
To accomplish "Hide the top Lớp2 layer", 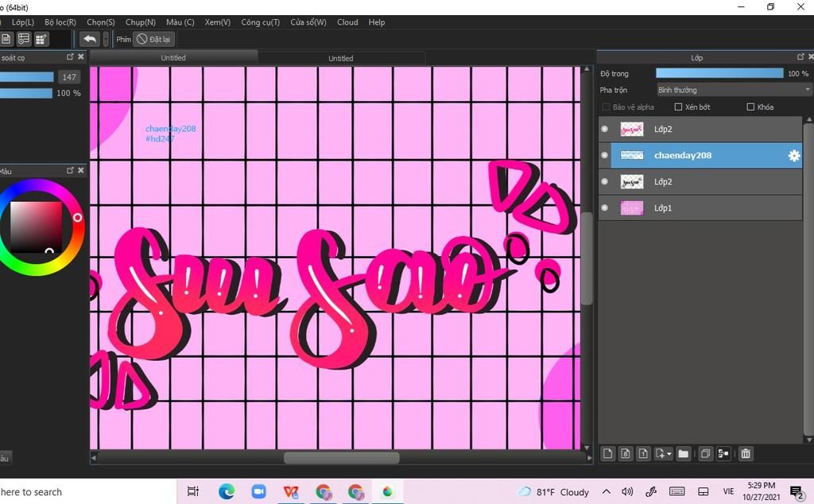I will (x=604, y=129).
